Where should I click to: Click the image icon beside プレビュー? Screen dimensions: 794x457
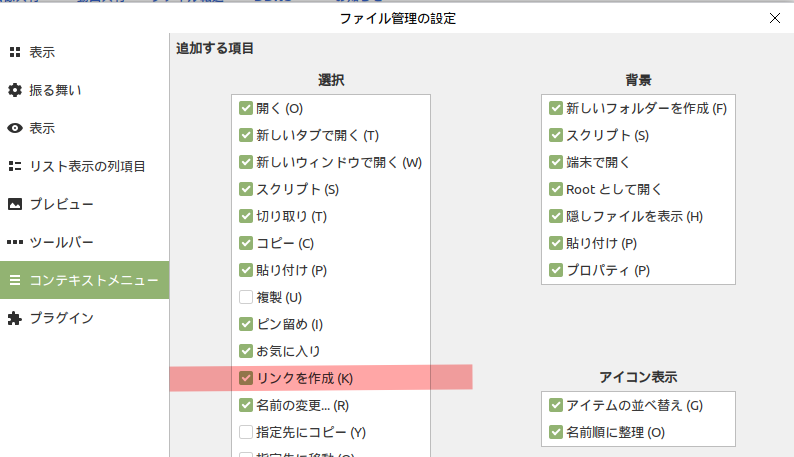(x=15, y=204)
